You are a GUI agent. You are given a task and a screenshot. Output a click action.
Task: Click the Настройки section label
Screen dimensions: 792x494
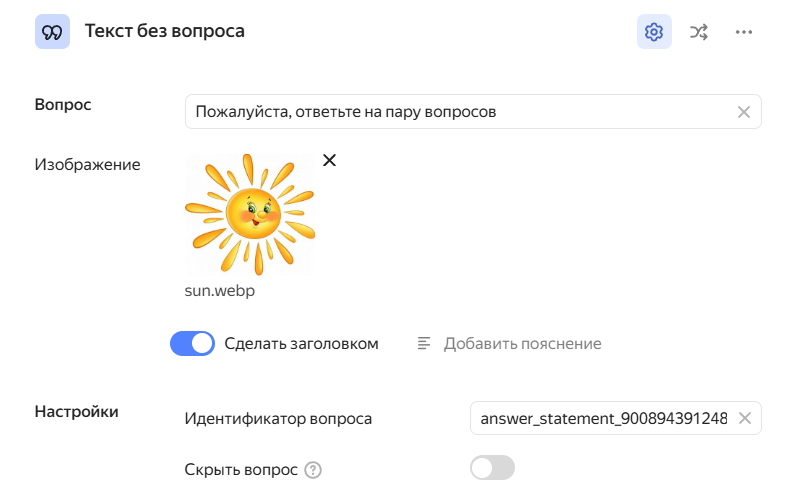click(x=77, y=411)
